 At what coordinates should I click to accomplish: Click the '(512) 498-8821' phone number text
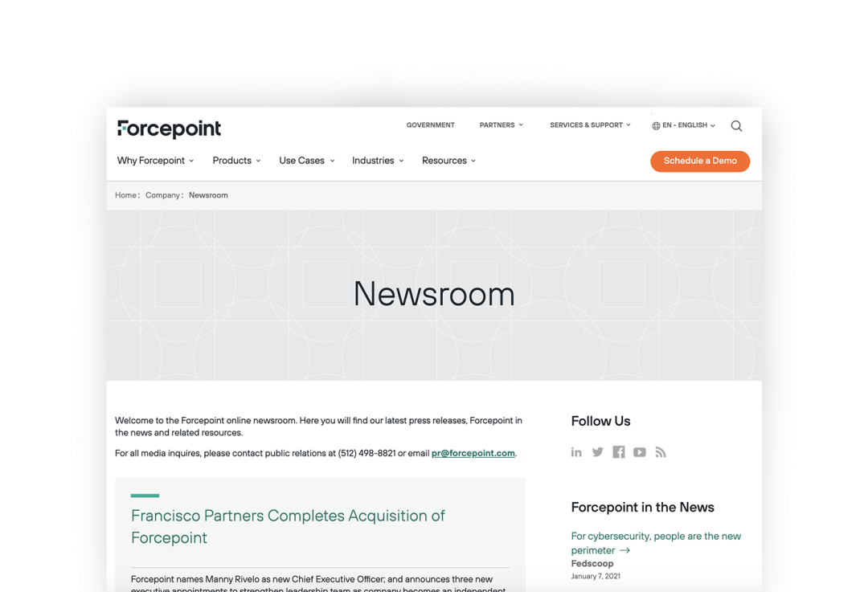tap(367, 453)
